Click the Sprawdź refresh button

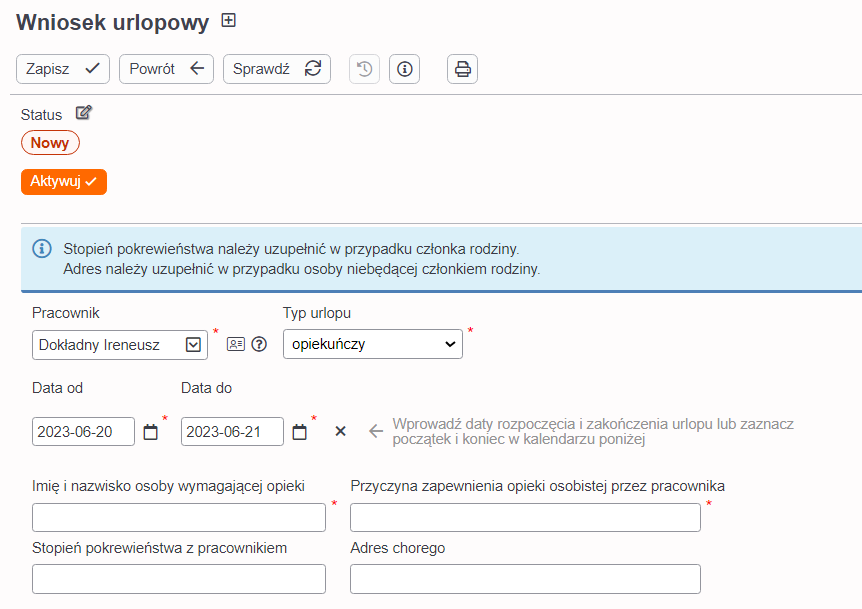(x=277, y=69)
